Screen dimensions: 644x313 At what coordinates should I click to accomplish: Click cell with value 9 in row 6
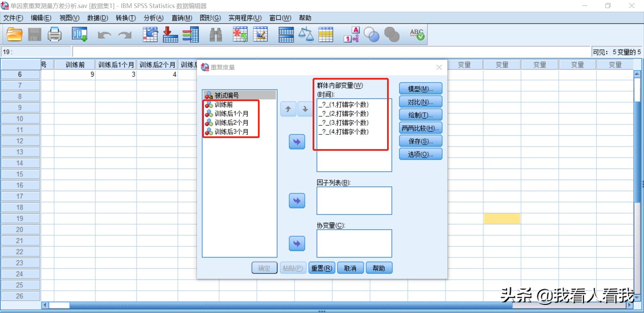click(x=75, y=75)
